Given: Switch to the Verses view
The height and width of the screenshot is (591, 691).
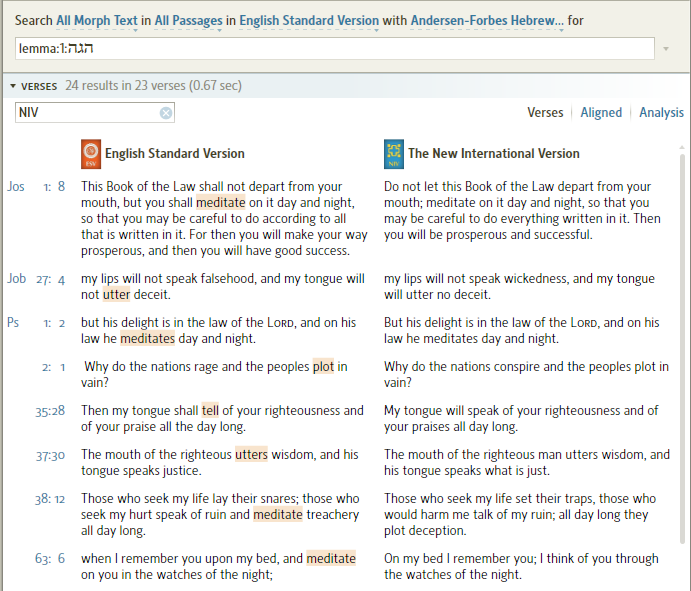Looking at the screenshot, I should [x=545, y=113].
